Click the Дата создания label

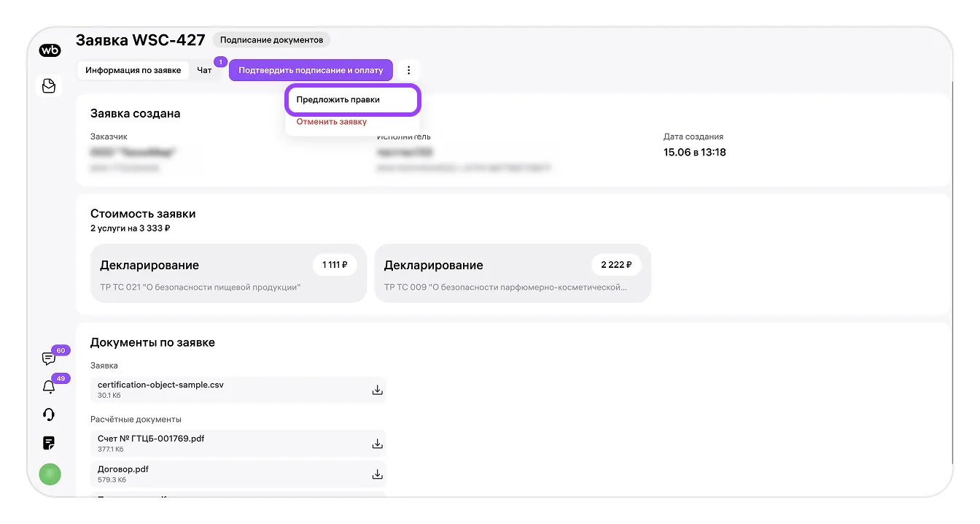point(693,136)
